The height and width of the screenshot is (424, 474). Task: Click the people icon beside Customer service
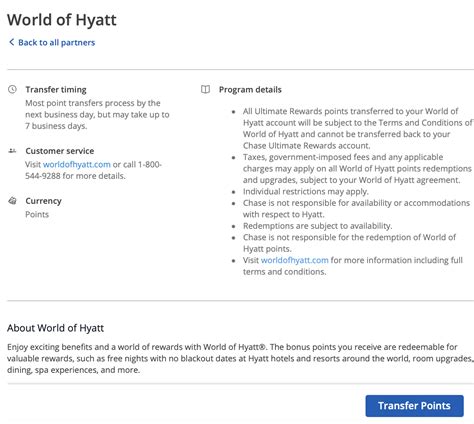(12, 151)
